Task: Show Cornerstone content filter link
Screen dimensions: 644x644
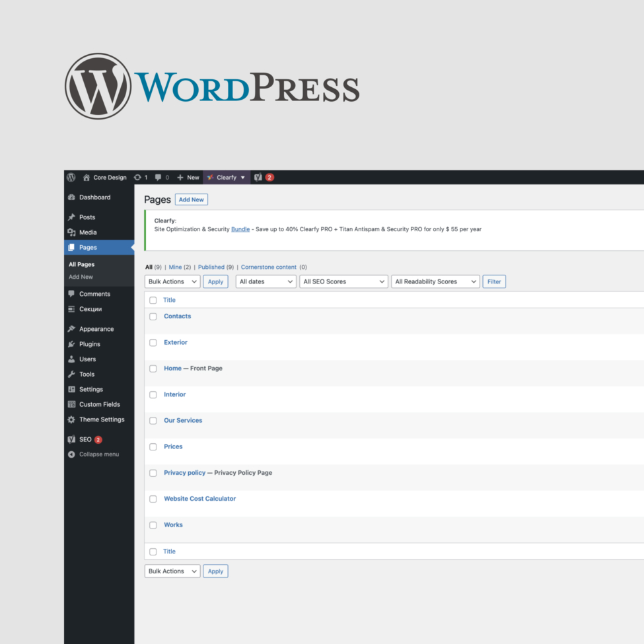Action: 269,267
